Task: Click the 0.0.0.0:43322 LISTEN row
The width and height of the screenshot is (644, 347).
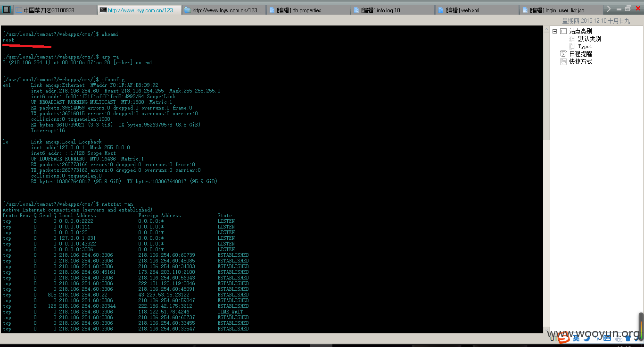Action: coord(119,244)
